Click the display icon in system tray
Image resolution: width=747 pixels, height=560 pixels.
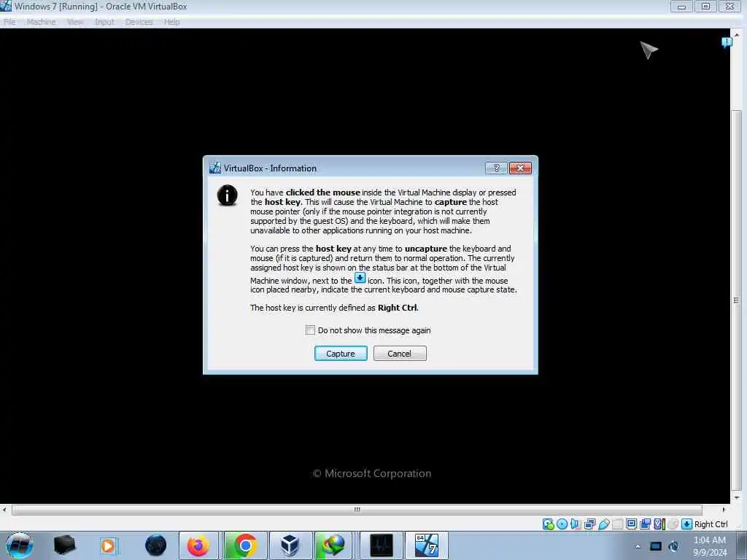(656, 546)
